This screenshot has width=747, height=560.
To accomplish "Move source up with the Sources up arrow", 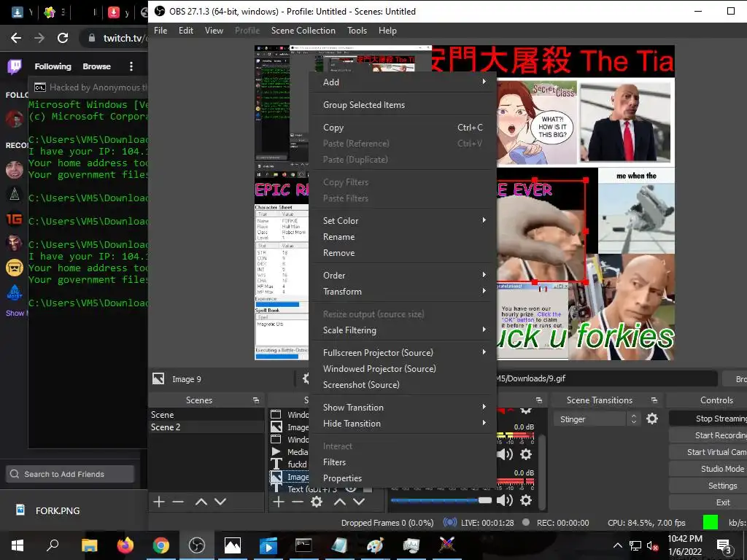I will click(x=340, y=502).
